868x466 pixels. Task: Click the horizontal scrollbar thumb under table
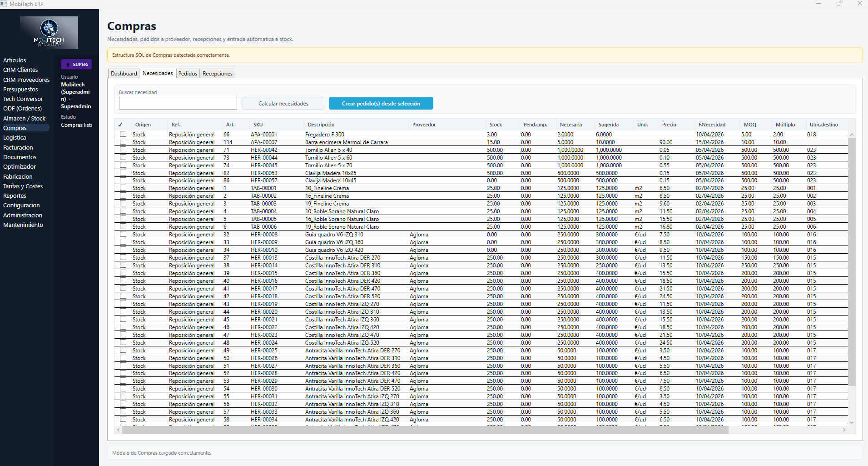[425, 430]
